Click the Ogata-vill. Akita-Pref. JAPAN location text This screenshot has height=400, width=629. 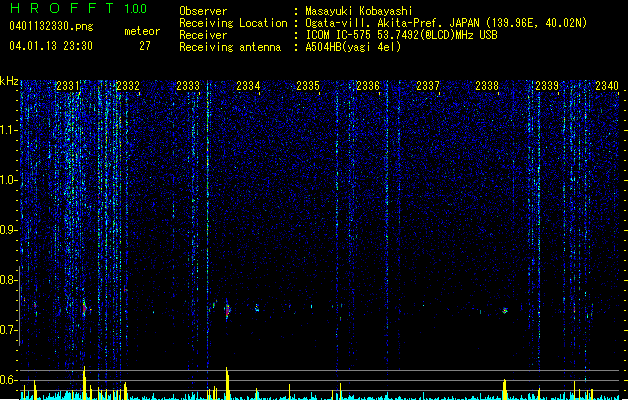(x=446, y=23)
